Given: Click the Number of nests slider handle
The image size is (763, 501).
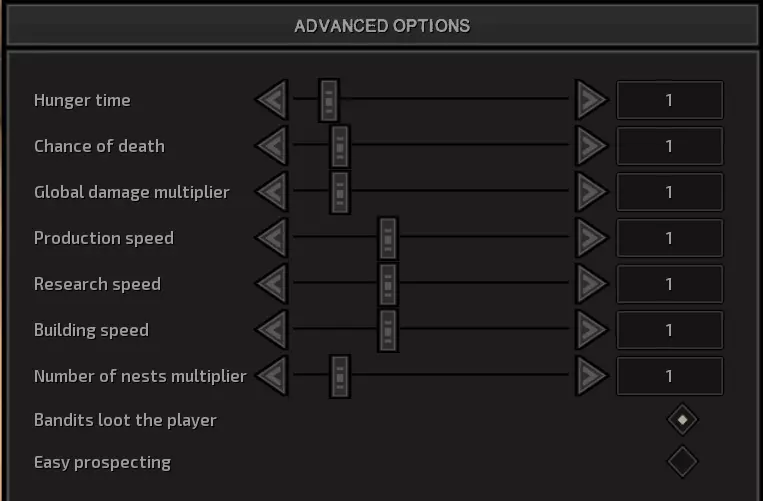Looking at the screenshot, I should point(340,376).
